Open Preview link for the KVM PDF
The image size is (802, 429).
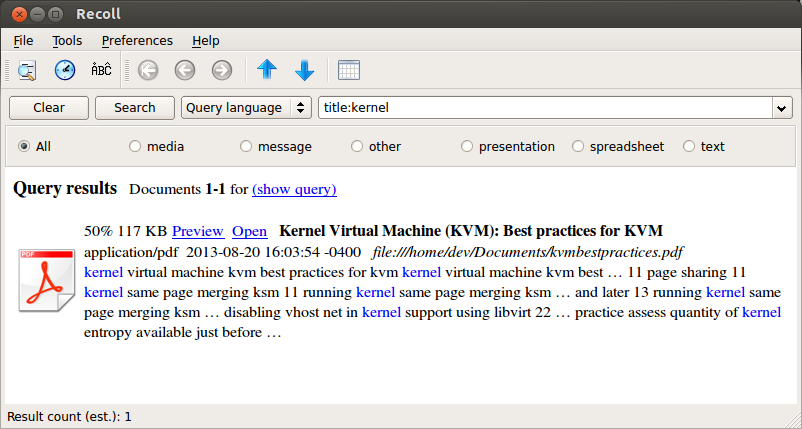[x=198, y=232]
